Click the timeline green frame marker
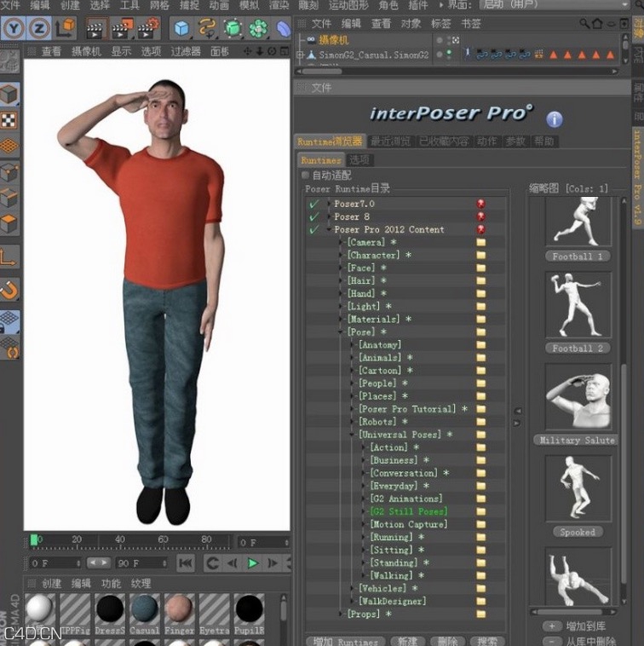Image resolution: width=644 pixels, height=646 pixels. 34,539
